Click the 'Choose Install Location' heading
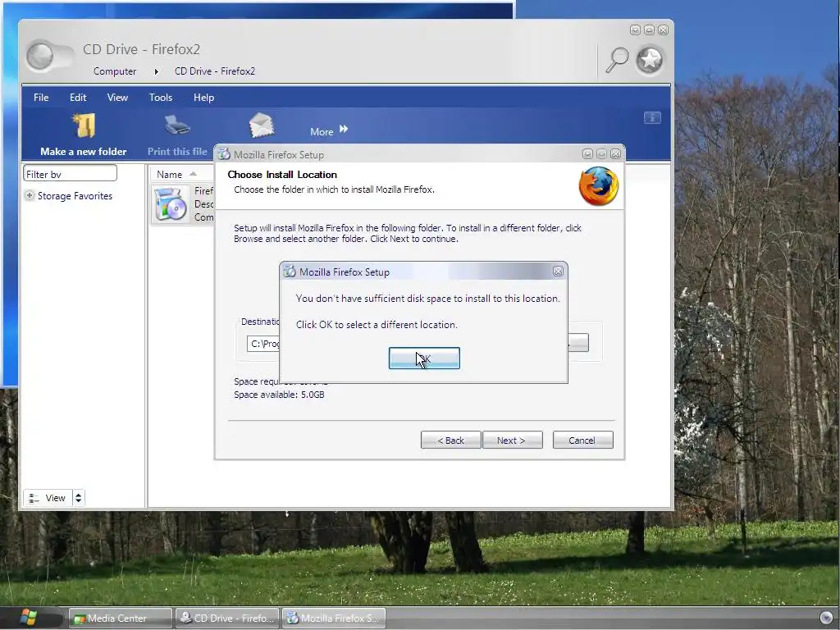 click(x=282, y=175)
